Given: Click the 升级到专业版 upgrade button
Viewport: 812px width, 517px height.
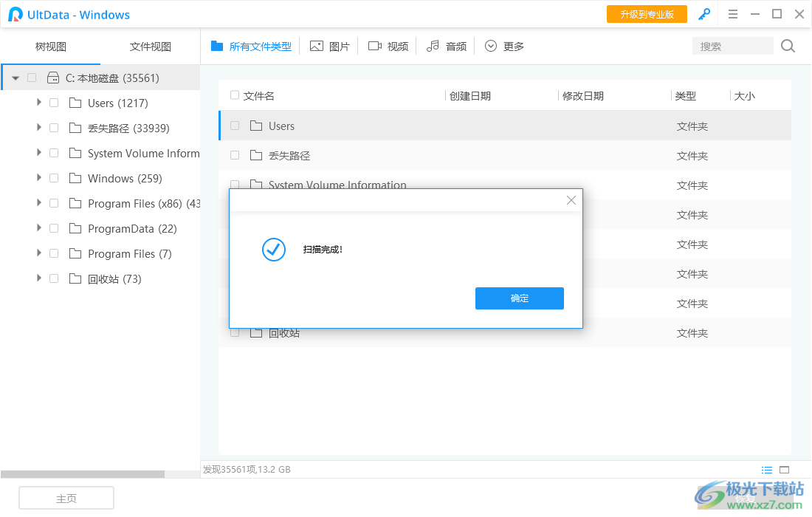Looking at the screenshot, I should tap(647, 14).
